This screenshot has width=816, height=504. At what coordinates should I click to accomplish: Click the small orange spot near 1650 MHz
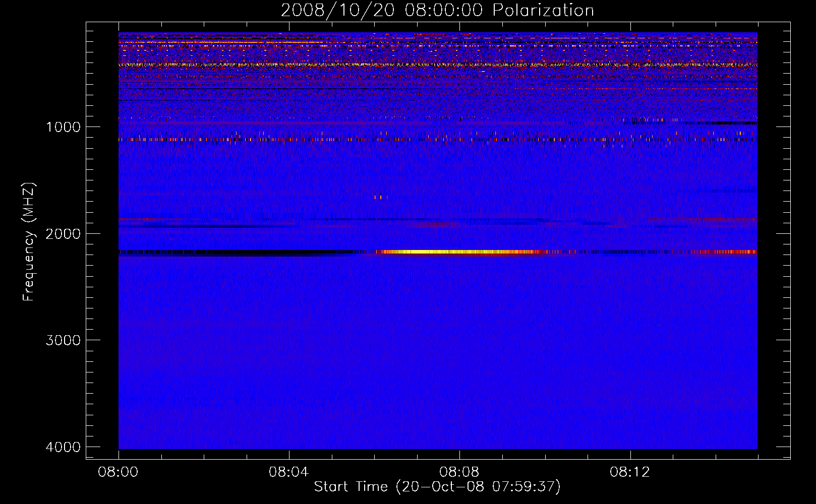tap(381, 197)
